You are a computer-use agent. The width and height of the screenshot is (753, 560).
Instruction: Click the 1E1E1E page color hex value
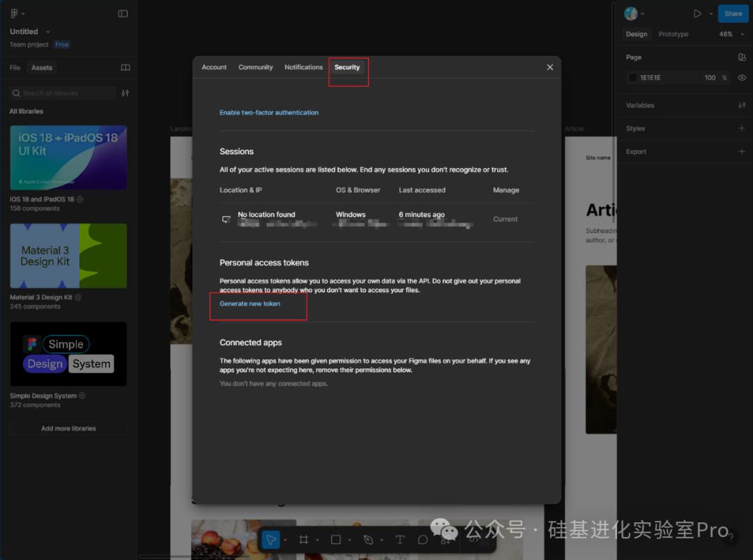651,78
